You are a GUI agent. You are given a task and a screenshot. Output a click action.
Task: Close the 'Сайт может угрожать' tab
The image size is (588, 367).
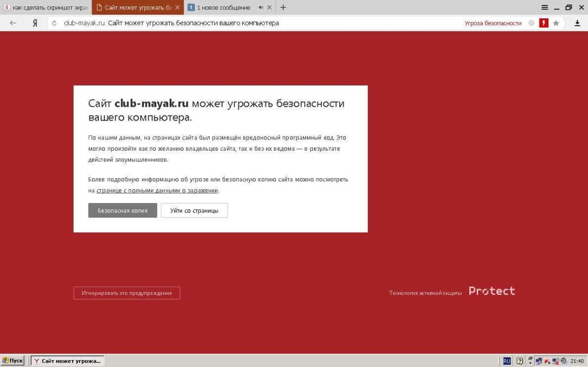[178, 7]
